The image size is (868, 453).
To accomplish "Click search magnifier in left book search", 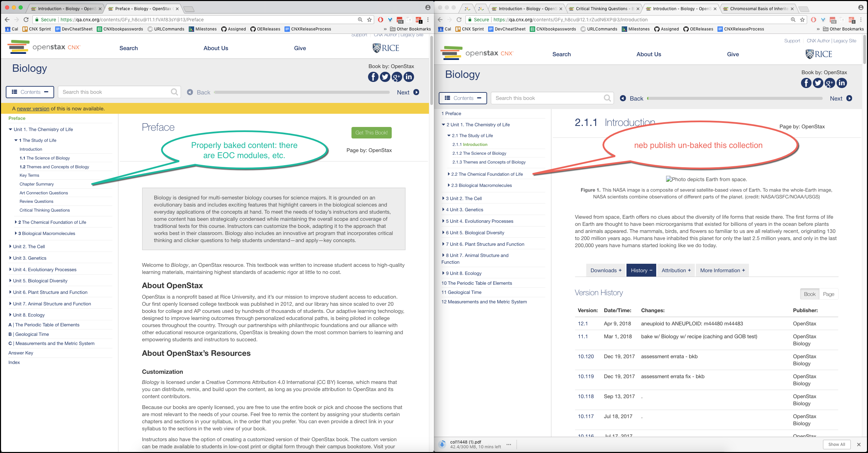I will click(174, 92).
